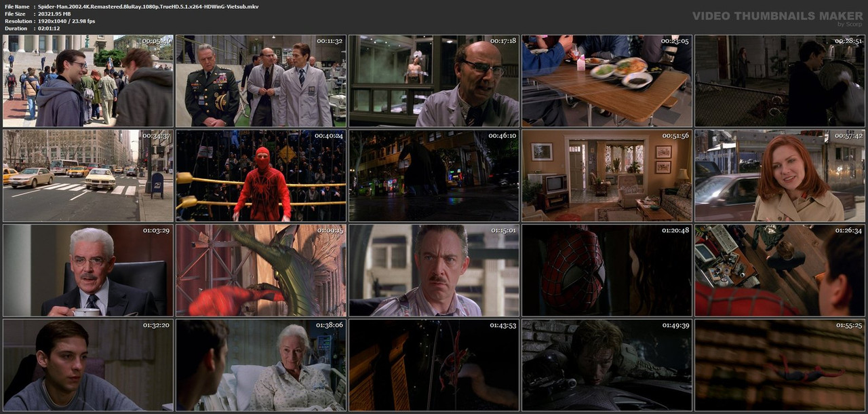Click the 00:57:42 red-haired woman thumbnail

(780, 176)
